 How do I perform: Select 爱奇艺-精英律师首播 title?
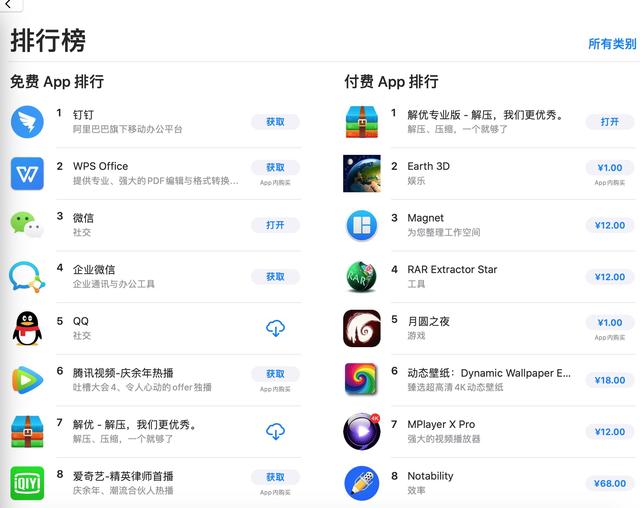[x=123, y=476]
